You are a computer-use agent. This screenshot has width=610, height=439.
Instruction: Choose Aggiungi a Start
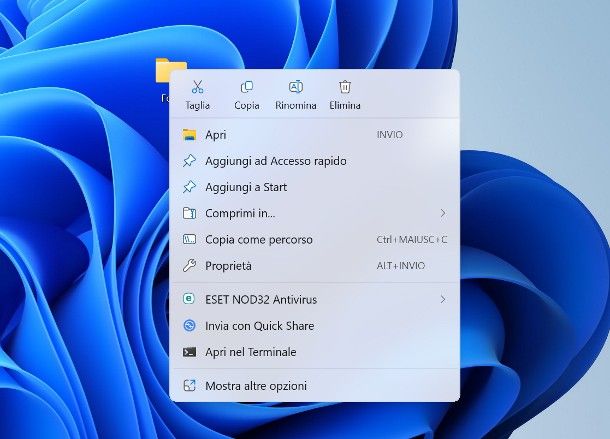[x=315, y=187]
